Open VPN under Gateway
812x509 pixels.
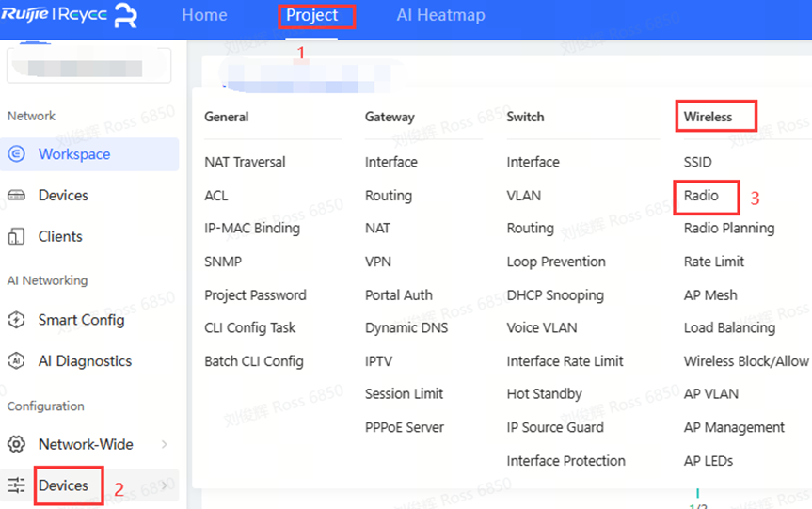point(377,262)
